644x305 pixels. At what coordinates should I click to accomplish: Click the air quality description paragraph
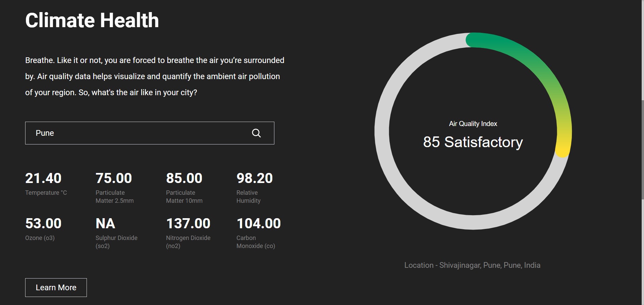click(x=154, y=76)
